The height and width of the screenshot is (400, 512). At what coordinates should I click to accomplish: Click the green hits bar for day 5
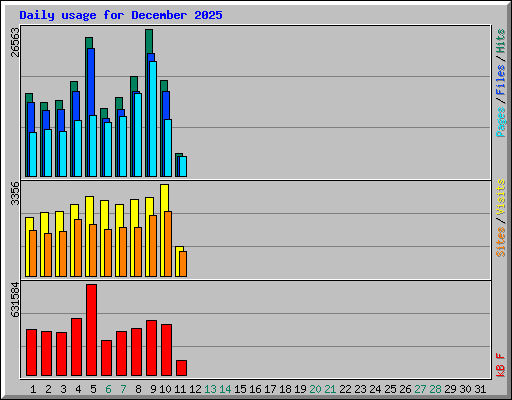pos(89,43)
